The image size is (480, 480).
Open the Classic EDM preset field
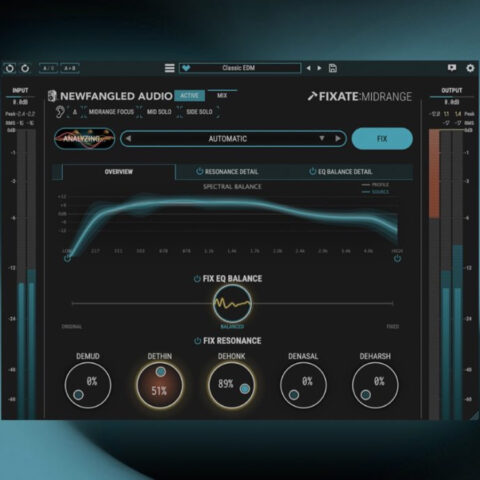[240, 68]
